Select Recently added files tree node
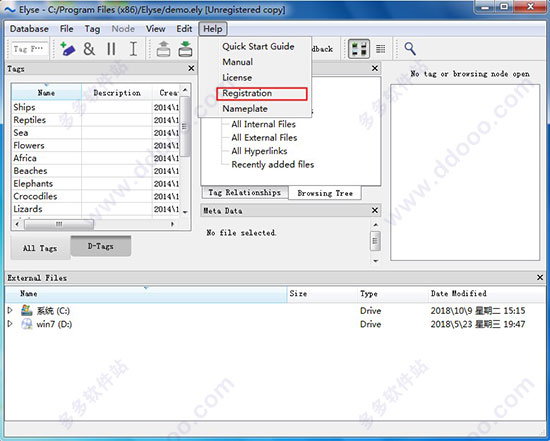The height and width of the screenshot is (441, 550). pos(273,165)
